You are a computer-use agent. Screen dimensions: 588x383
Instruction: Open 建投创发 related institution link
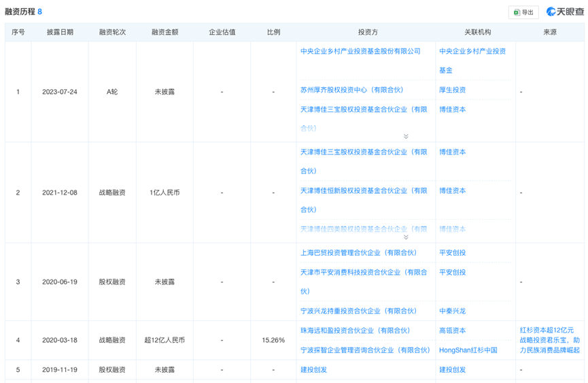[x=452, y=369]
